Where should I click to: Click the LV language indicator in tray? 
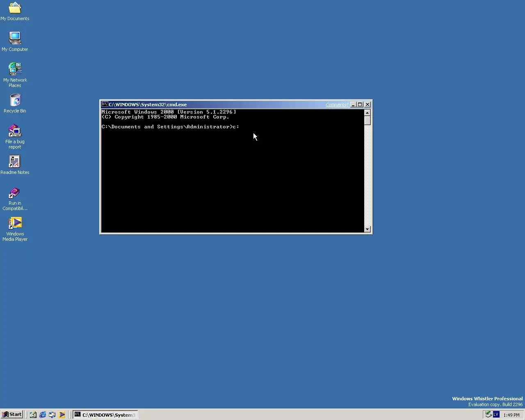coord(496,415)
